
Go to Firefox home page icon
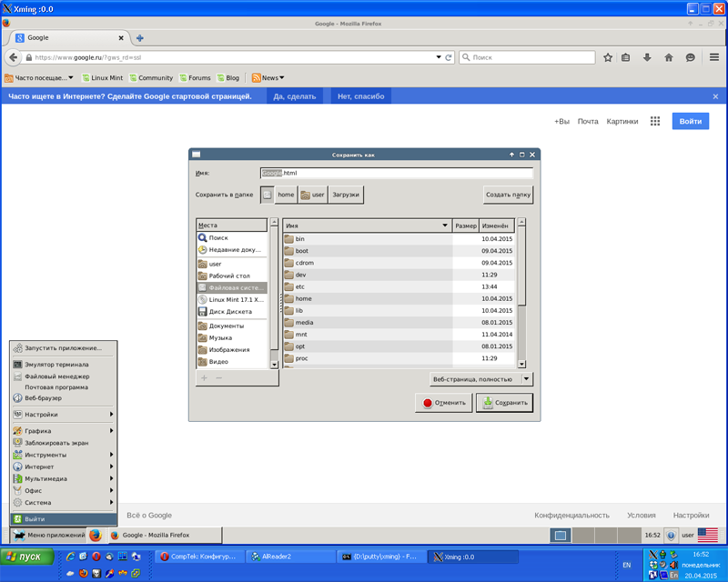[x=669, y=57]
